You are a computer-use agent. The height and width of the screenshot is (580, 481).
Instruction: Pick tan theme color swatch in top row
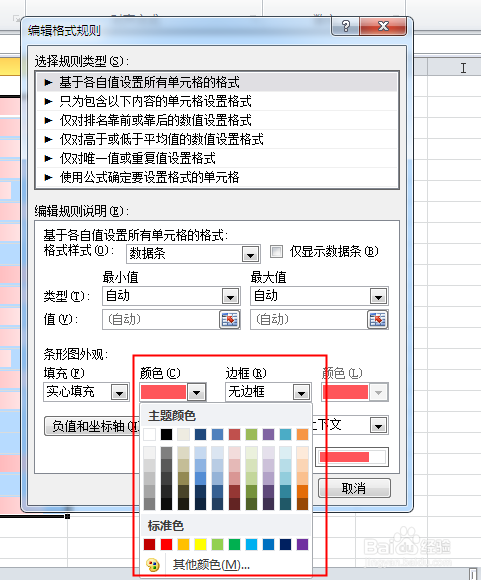click(184, 434)
